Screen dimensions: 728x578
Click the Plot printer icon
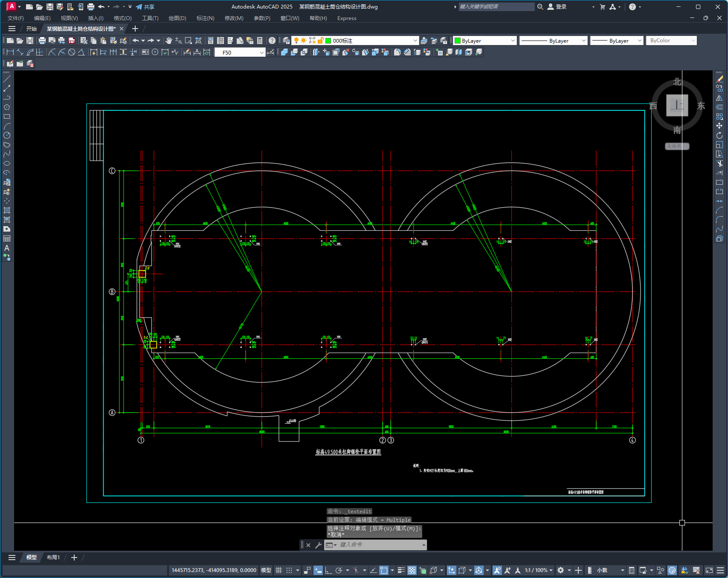click(42, 41)
